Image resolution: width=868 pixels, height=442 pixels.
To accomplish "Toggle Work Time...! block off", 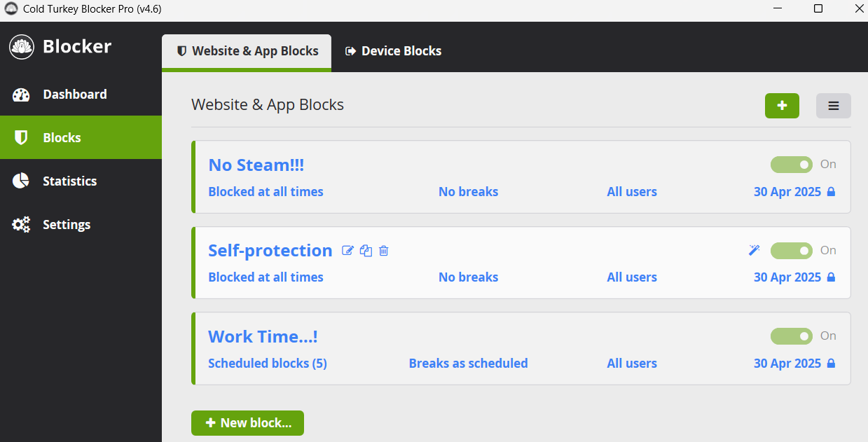I will [x=791, y=336].
